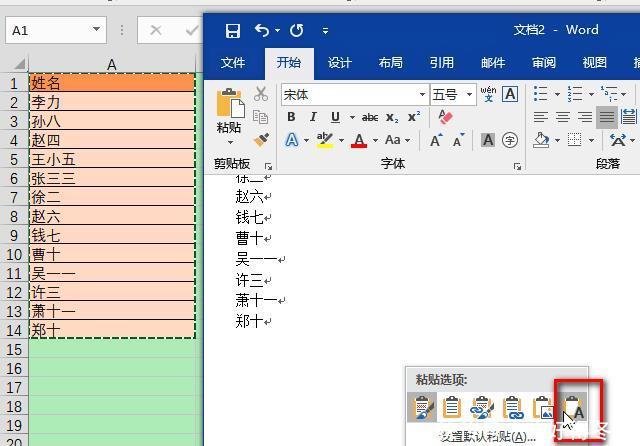Select Keep Source Formatting paste option
The image size is (640, 446).
click(421, 407)
